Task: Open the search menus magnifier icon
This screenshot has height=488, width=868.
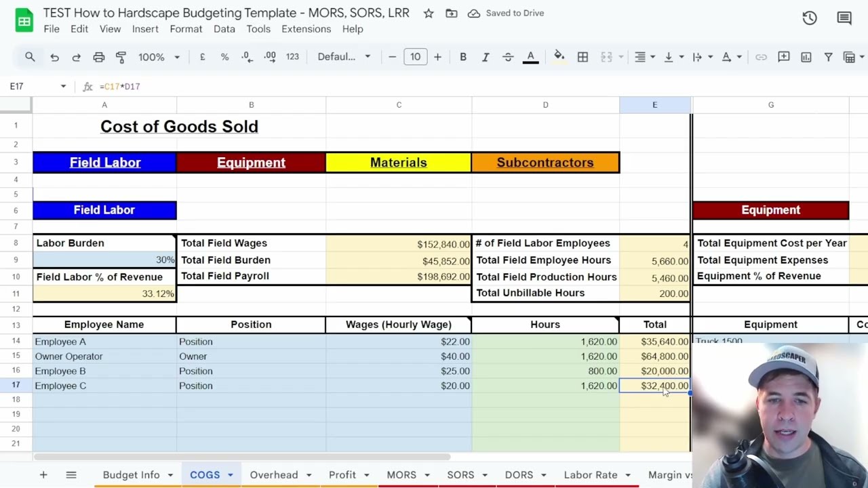Action: click(x=30, y=57)
